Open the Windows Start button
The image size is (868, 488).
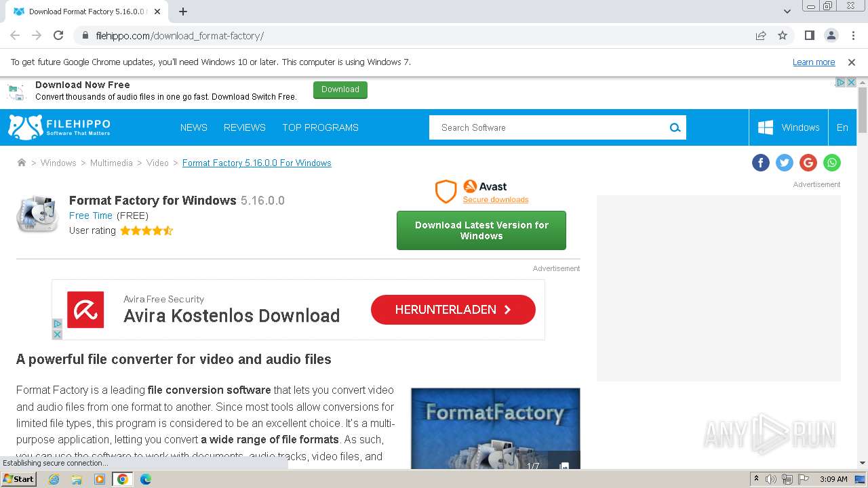pyautogui.click(x=18, y=479)
